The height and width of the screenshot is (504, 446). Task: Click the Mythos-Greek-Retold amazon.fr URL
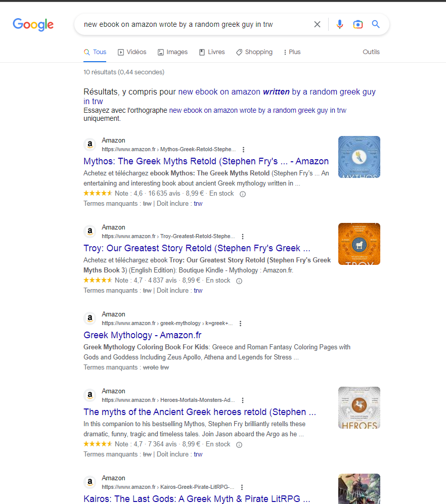coord(169,150)
